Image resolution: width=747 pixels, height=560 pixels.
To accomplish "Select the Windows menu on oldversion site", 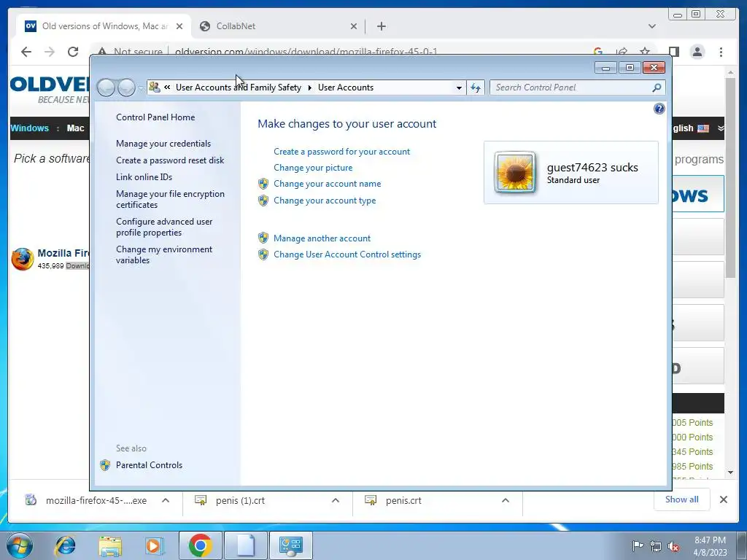I will (x=29, y=128).
